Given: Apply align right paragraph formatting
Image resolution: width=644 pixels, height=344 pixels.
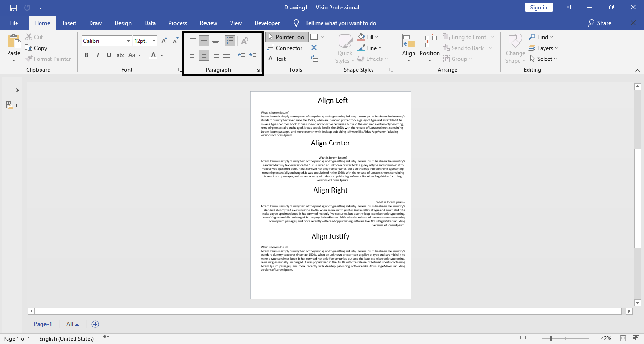Looking at the screenshot, I should pyautogui.click(x=215, y=55).
